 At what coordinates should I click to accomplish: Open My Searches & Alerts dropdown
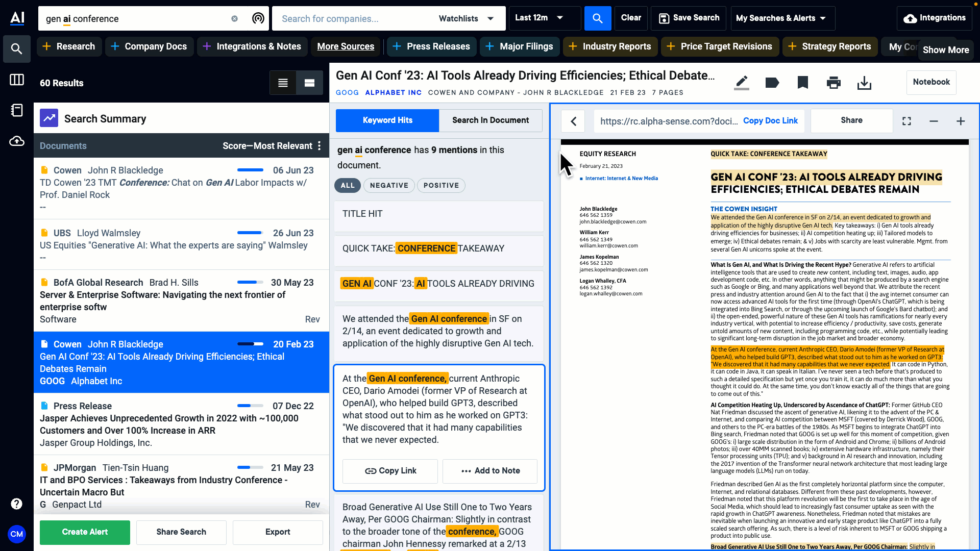(782, 18)
